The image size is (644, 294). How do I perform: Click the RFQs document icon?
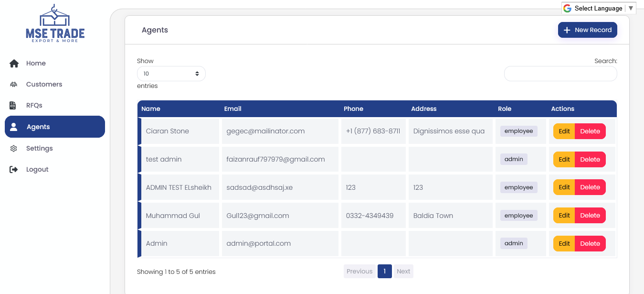(x=14, y=105)
